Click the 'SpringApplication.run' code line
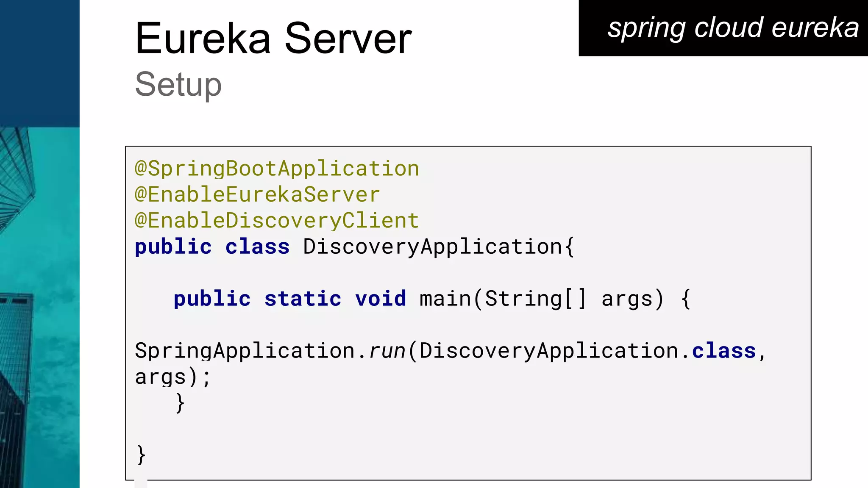 (451, 351)
